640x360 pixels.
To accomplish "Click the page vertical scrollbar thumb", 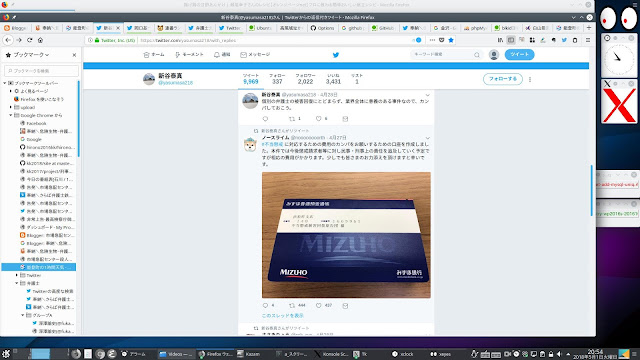I will [x=591, y=190].
